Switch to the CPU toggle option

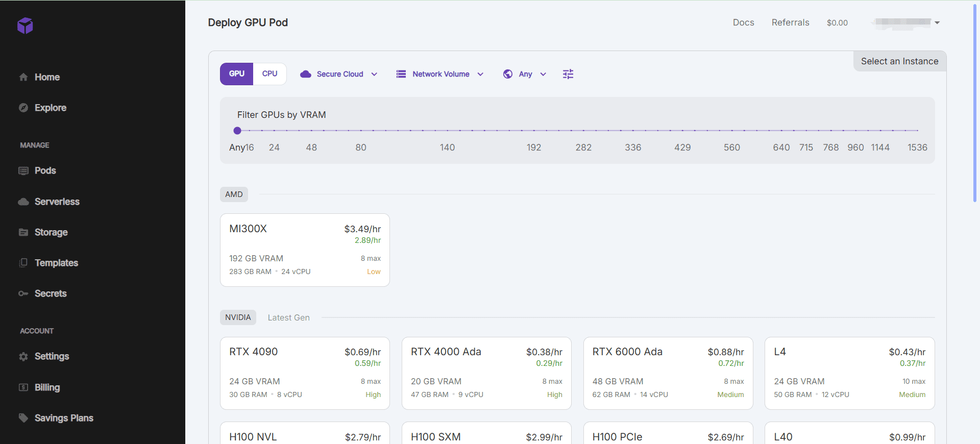point(269,74)
